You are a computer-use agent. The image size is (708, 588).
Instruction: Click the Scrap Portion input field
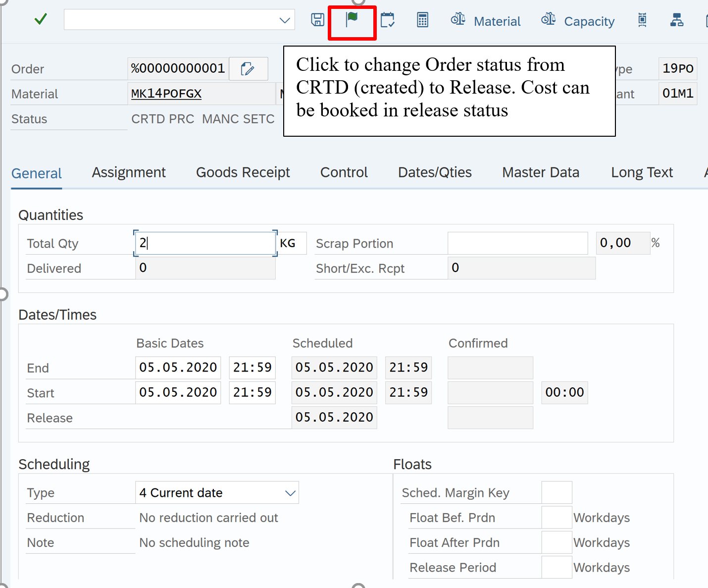pos(517,243)
